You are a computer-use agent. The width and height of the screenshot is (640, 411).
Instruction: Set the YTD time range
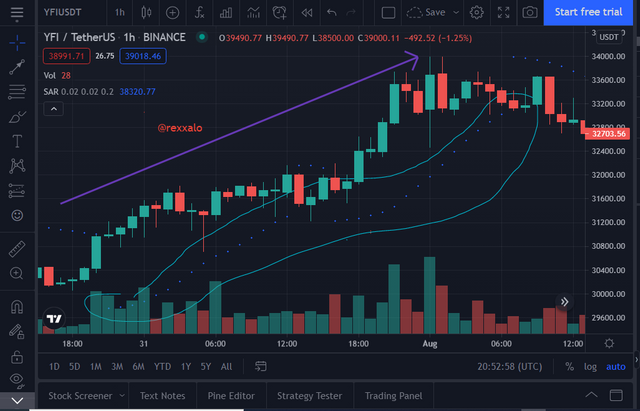162,367
